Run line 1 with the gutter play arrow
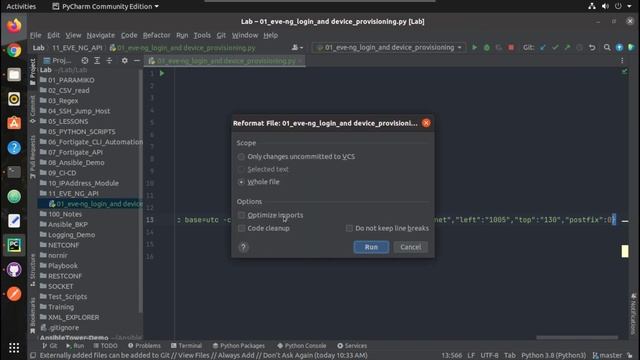Image resolution: width=640 pixels, height=360 pixels. (x=162, y=73)
